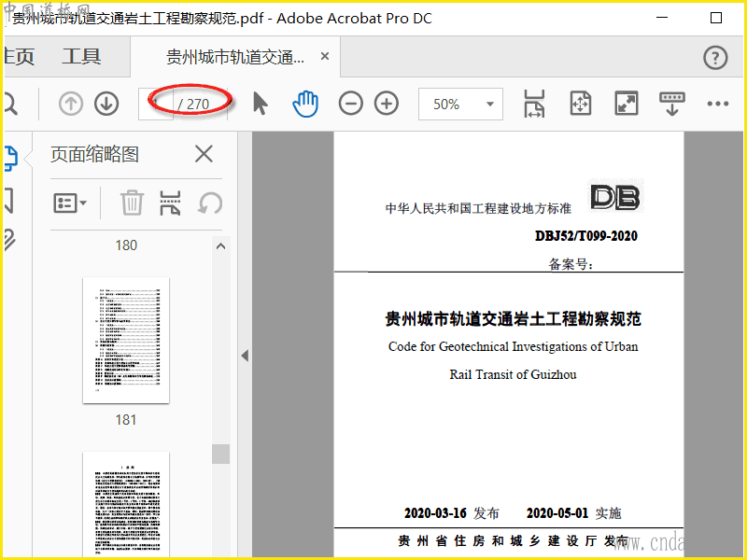Open the 50% zoom level dropdown
This screenshot has width=747, height=560.
pyautogui.click(x=460, y=104)
